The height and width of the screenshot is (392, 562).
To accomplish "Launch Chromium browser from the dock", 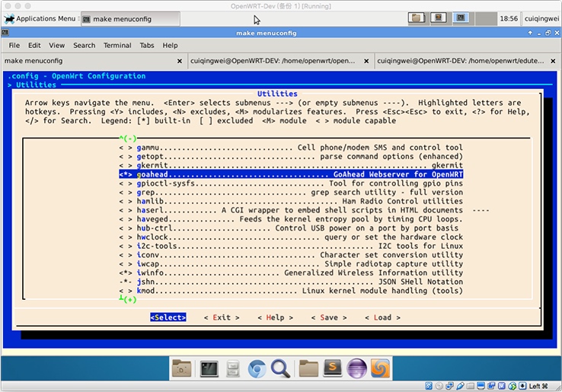I will click(257, 369).
